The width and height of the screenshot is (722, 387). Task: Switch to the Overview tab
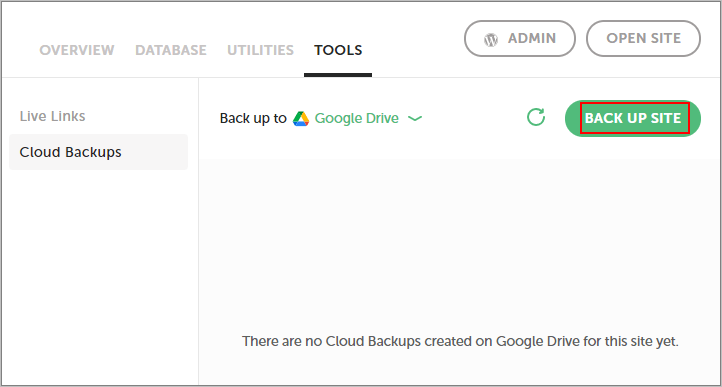tap(77, 50)
